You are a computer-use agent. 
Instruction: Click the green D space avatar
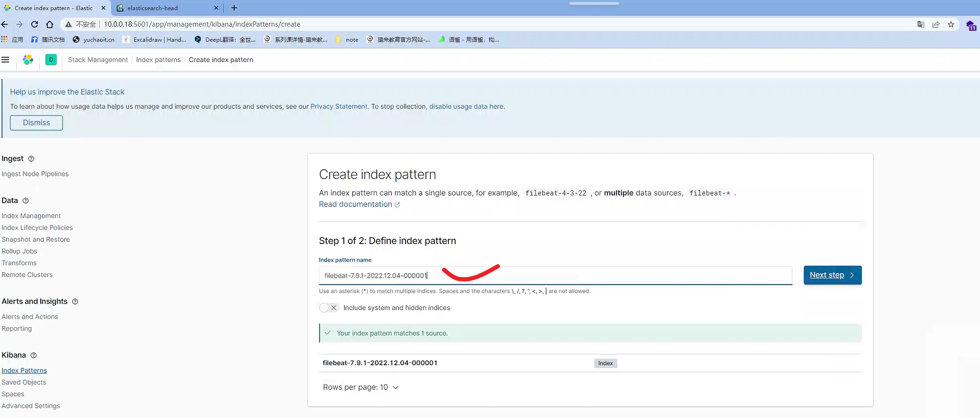coord(51,60)
